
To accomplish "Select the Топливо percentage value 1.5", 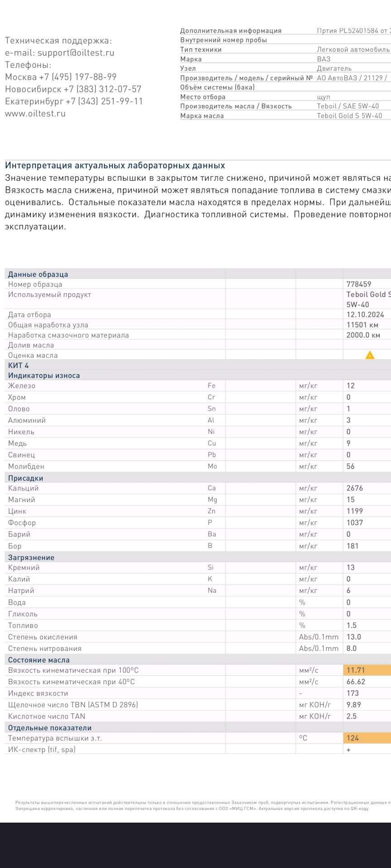I will [x=352, y=626].
